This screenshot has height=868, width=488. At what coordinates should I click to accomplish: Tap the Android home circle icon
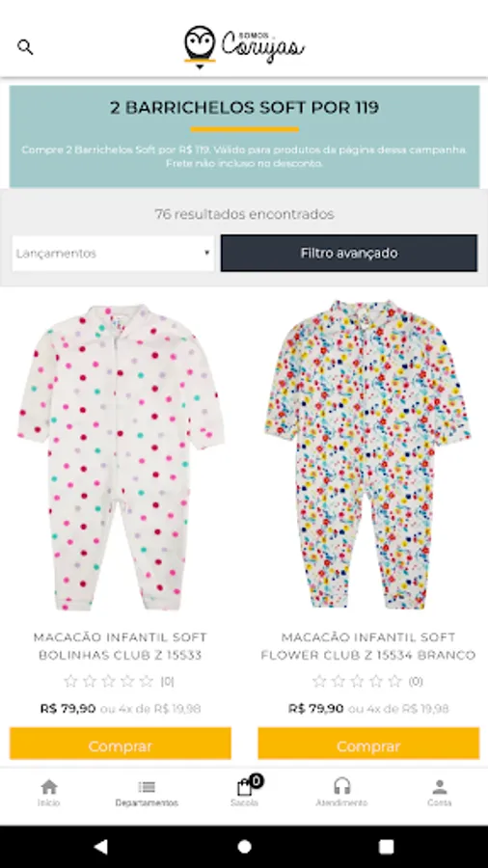click(244, 847)
